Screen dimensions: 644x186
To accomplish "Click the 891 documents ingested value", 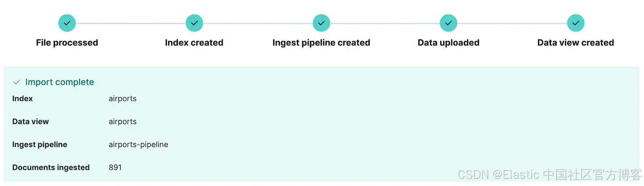I will 115,167.
